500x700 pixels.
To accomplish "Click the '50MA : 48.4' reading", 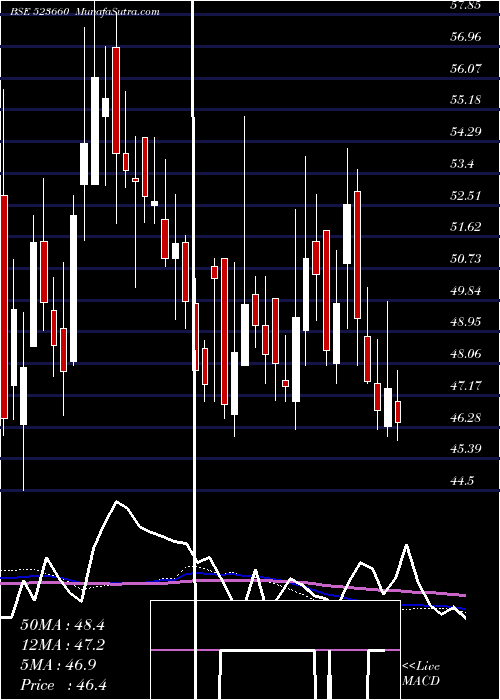I will (62, 625).
